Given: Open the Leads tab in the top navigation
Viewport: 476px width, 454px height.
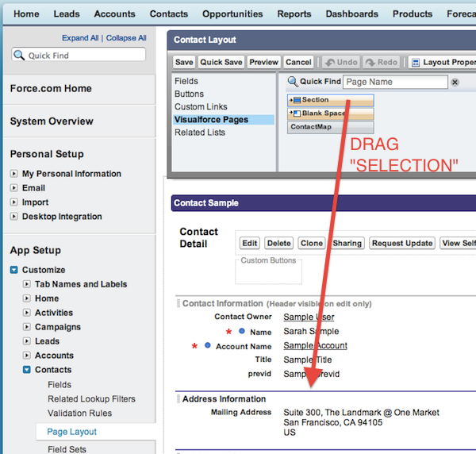Looking at the screenshot, I should [67, 14].
